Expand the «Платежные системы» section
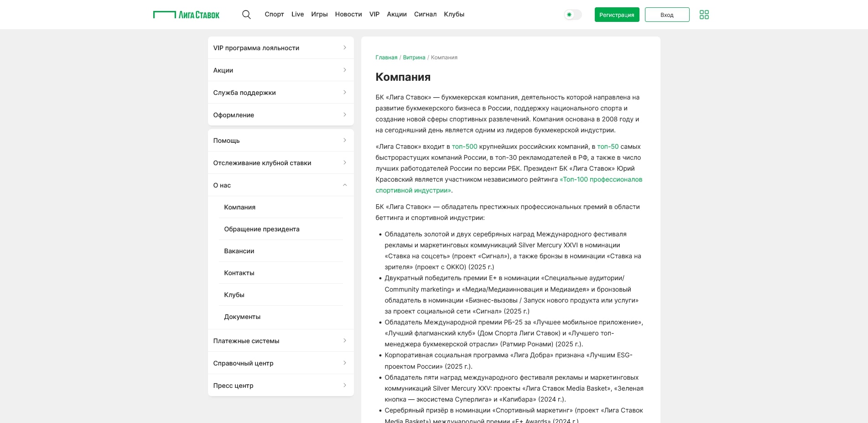 281,340
